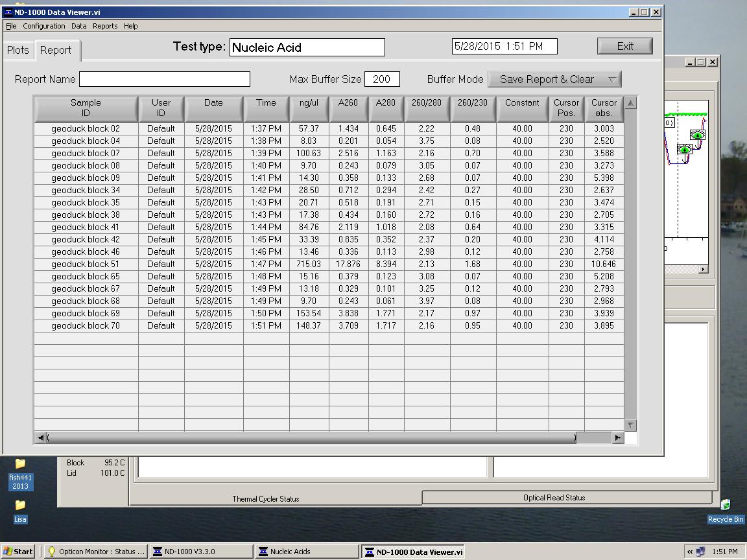Click the table's horizontal scrollbar track
The height and width of the screenshot is (560, 747).
(593, 437)
